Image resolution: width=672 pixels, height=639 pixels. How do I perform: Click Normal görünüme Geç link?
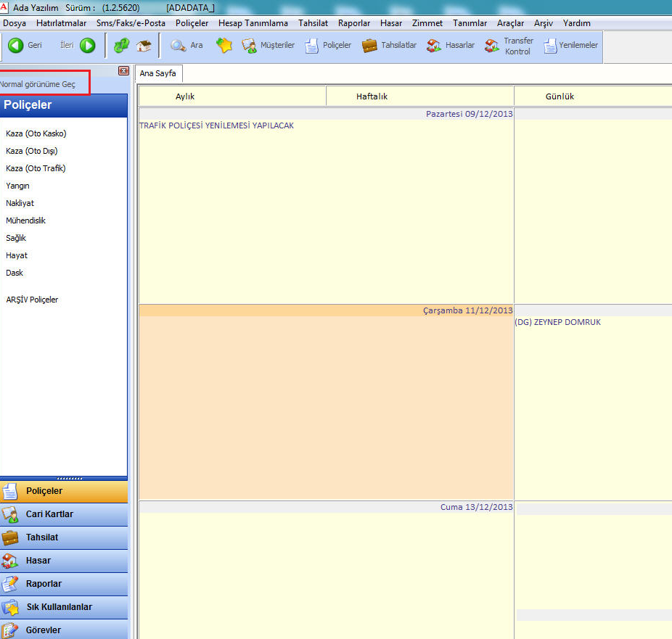click(38, 84)
